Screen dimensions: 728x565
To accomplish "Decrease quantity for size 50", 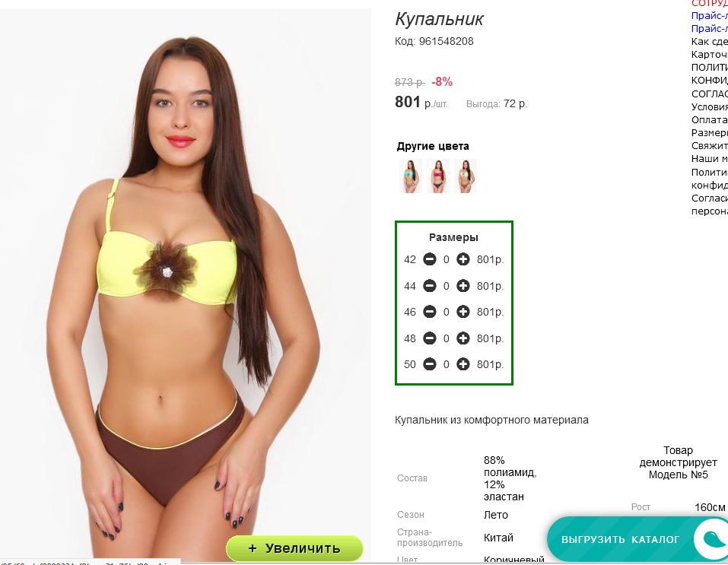I will [x=430, y=364].
